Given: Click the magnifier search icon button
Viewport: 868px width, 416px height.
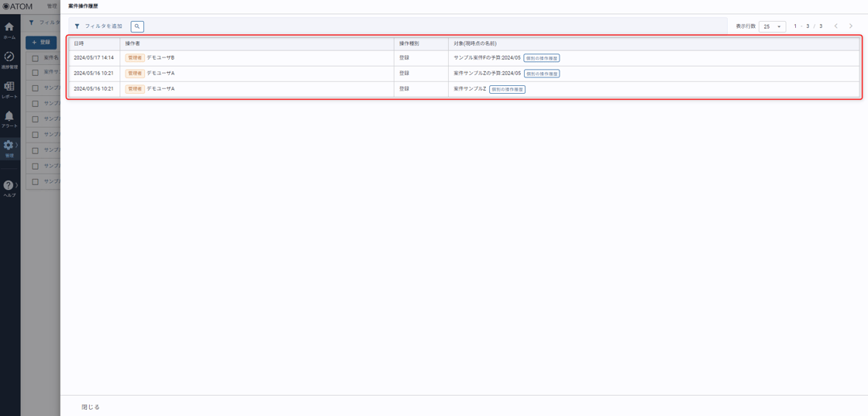Looking at the screenshot, I should coord(137,26).
